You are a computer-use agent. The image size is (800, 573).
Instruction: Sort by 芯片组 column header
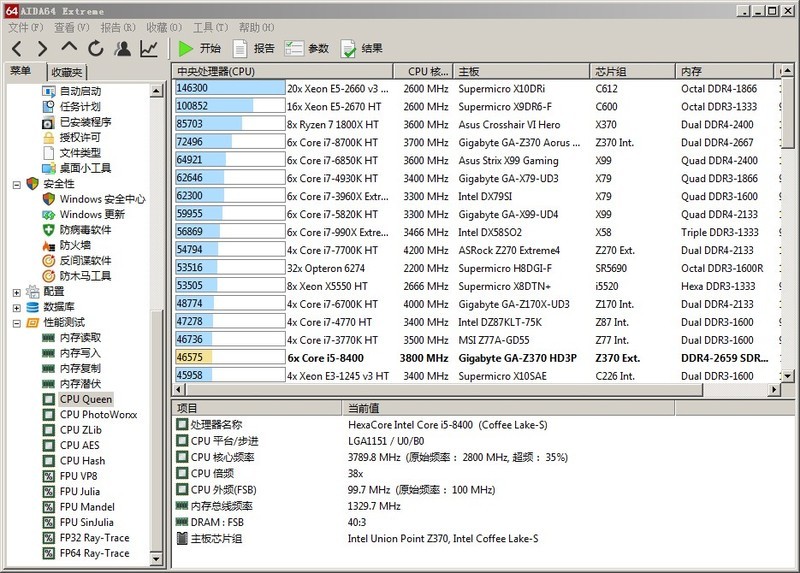tap(633, 71)
